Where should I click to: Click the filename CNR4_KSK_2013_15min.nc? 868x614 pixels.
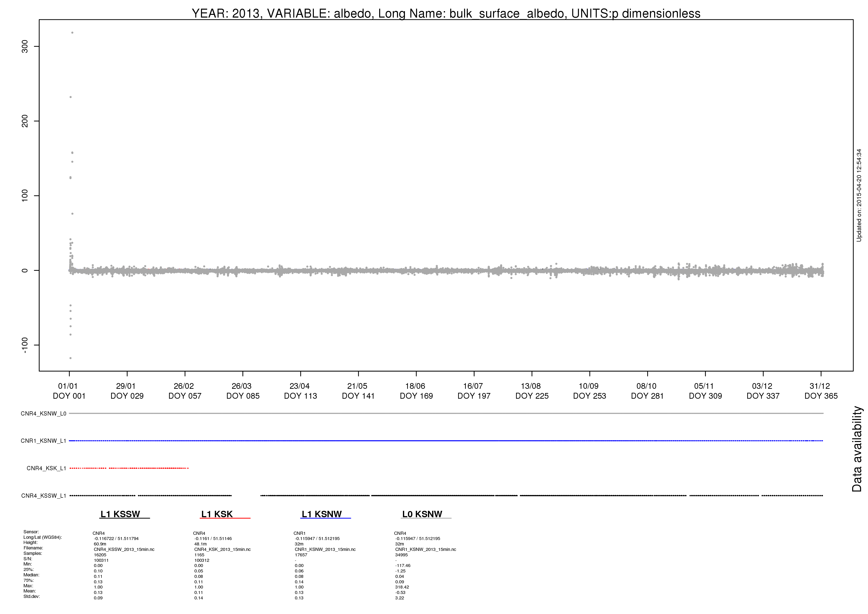223,549
